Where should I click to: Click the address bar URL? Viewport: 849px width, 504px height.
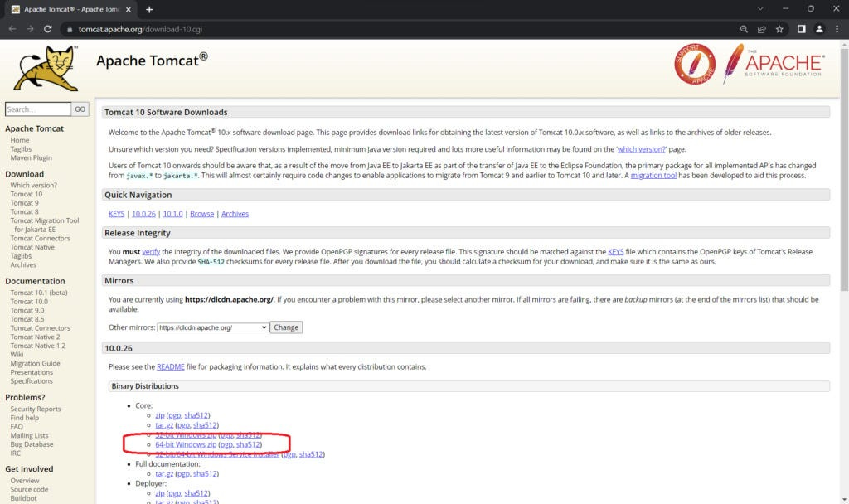140,29
